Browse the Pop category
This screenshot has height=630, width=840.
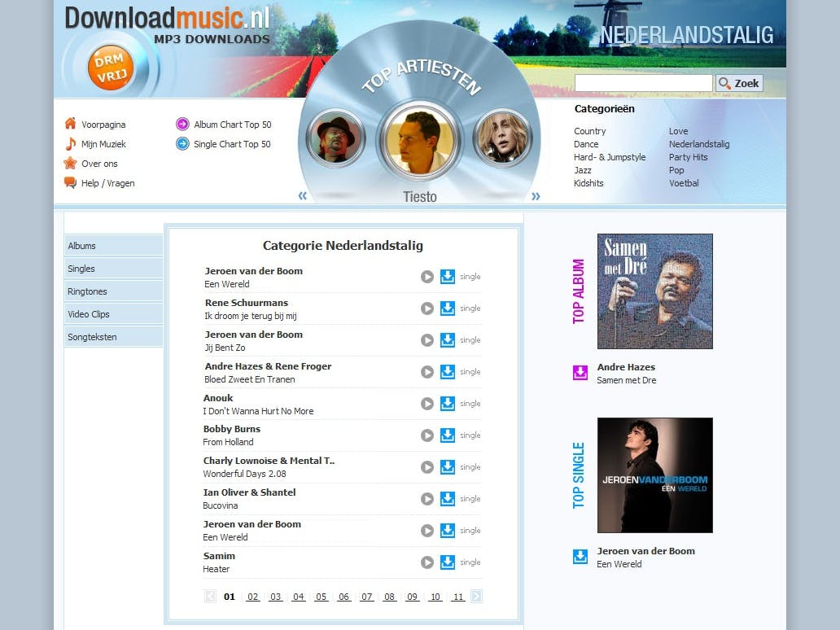(x=676, y=170)
